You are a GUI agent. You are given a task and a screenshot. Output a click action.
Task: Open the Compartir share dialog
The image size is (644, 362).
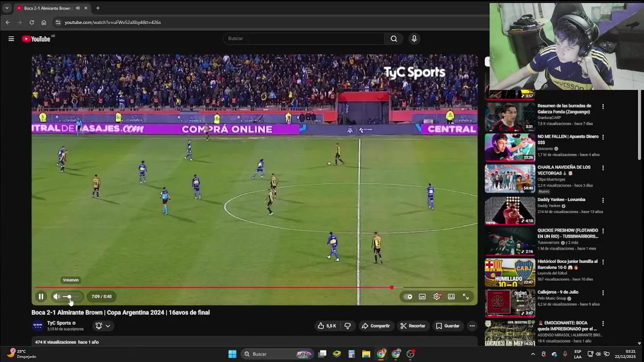(x=376, y=326)
